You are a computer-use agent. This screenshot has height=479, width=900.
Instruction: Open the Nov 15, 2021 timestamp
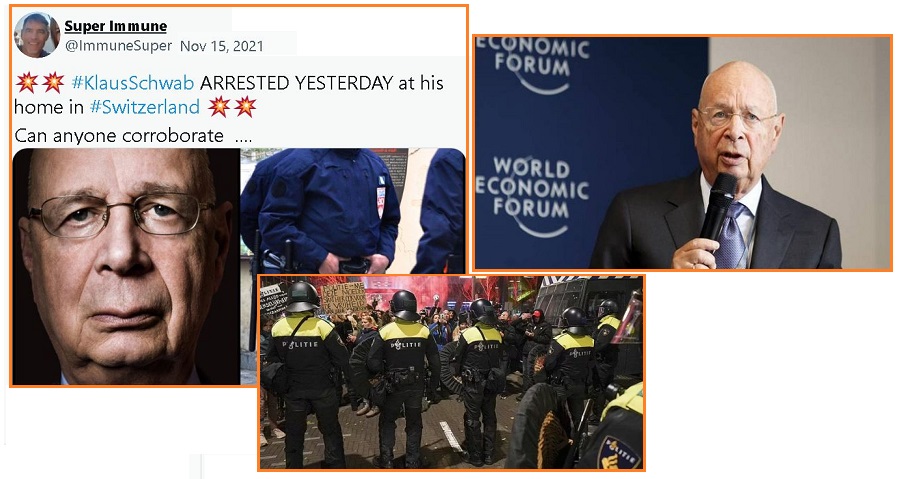pos(222,46)
